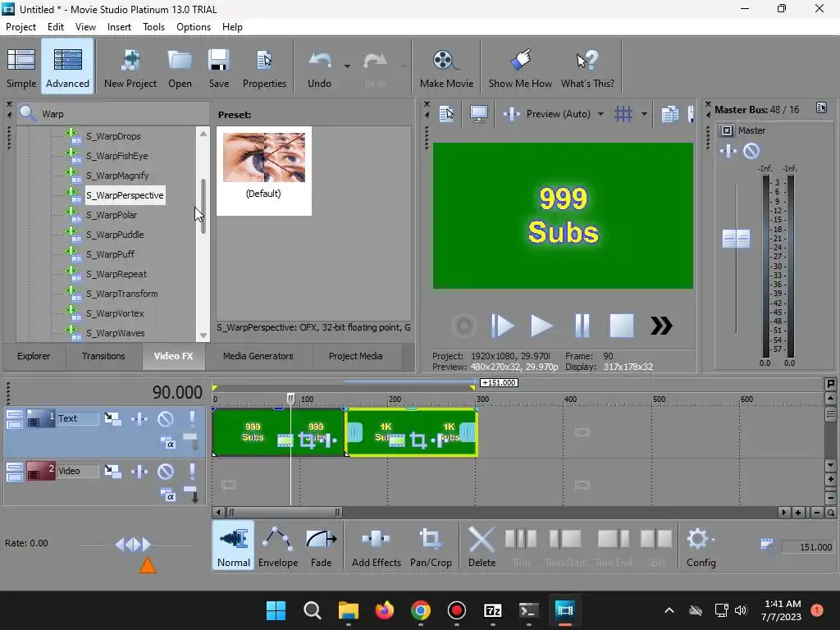Solo the Text track
Screen dimensions: 840x630
192,418
